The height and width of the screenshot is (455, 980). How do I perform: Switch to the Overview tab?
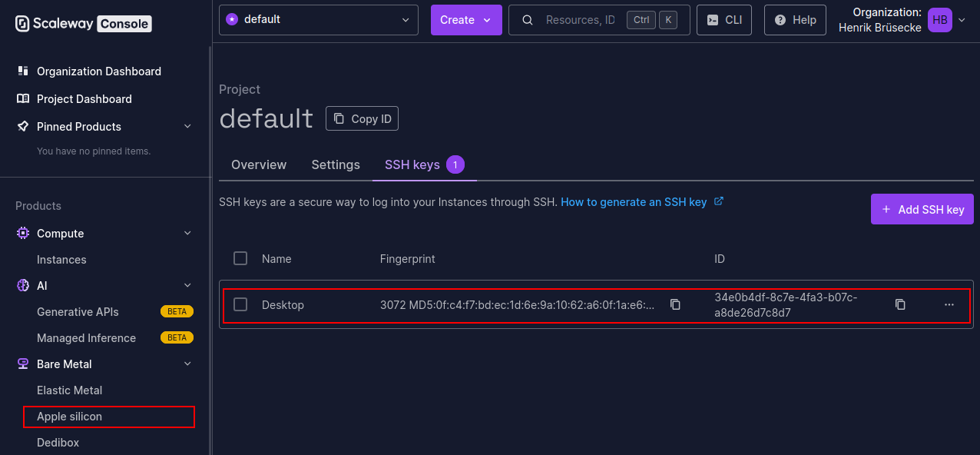pos(259,164)
